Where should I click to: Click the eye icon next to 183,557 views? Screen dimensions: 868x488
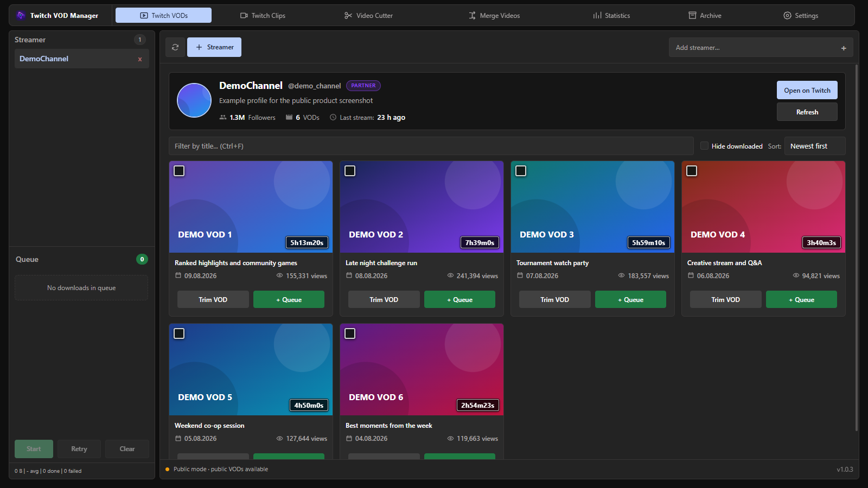(x=622, y=275)
